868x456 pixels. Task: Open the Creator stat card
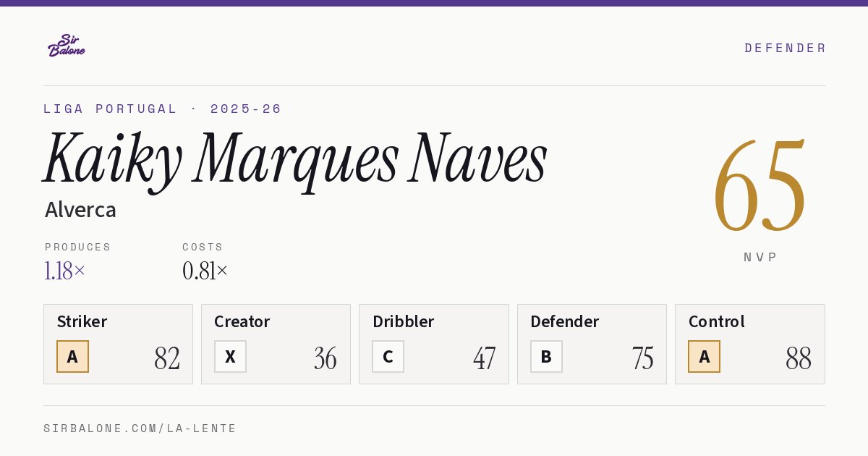[x=276, y=344]
